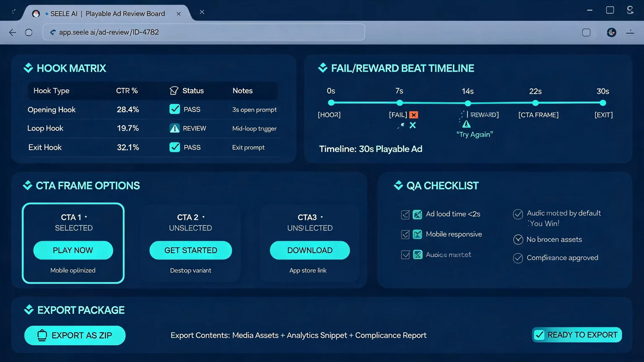Toggle the Compliance approved check circle
The width and height of the screenshot is (644, 362).
(x=518, y=258)
